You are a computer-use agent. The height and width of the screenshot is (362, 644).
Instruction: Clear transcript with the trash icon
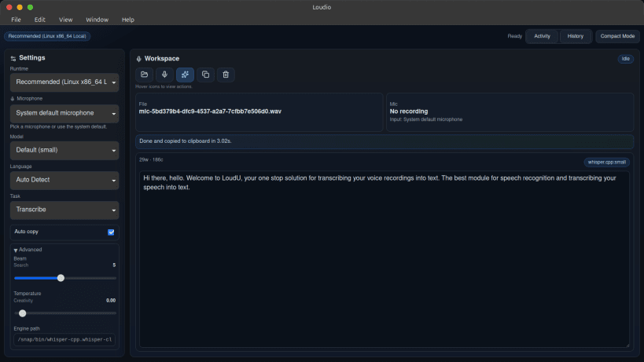(226, 75)
